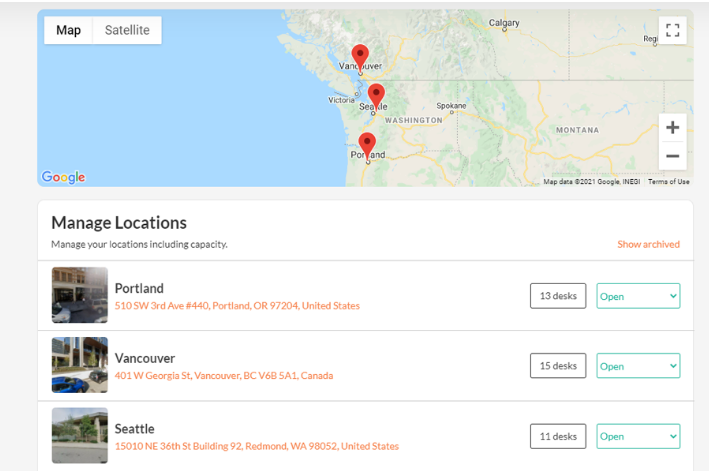Click the Portland map pin marker

pos(367,144)
